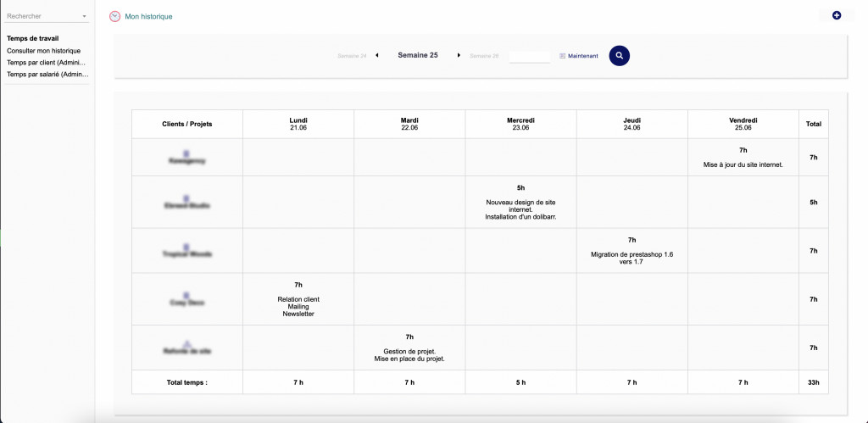Click the Semaine 25 heading
The height and width of the screenshot is (423, 868).
tap(418, 55)
